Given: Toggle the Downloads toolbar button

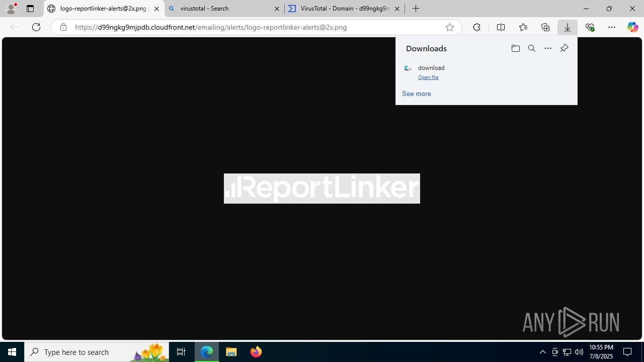Looking at the screenshot, I should point(568,27).
